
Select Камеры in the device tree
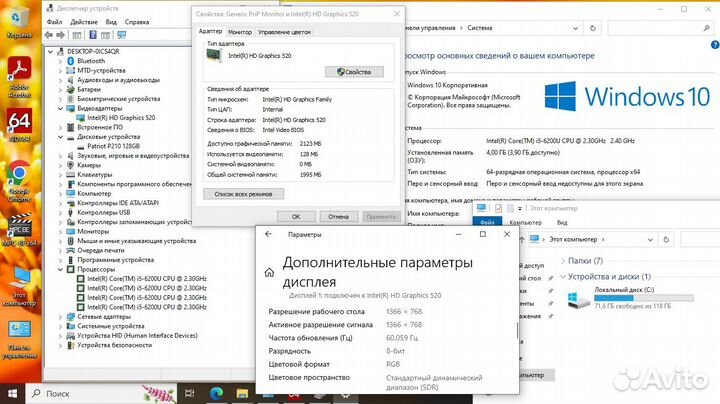(x=89, y=165)
